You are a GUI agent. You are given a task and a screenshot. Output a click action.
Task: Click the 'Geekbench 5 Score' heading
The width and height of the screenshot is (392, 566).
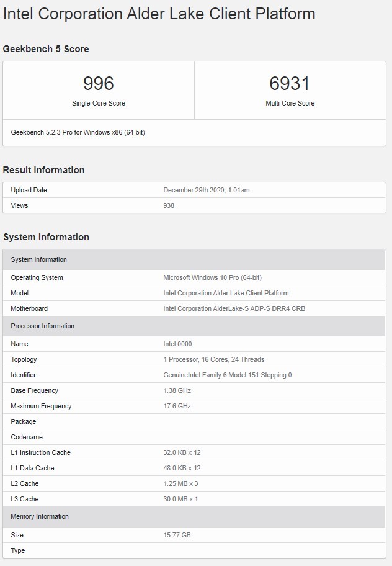click(x=46, y=49)
